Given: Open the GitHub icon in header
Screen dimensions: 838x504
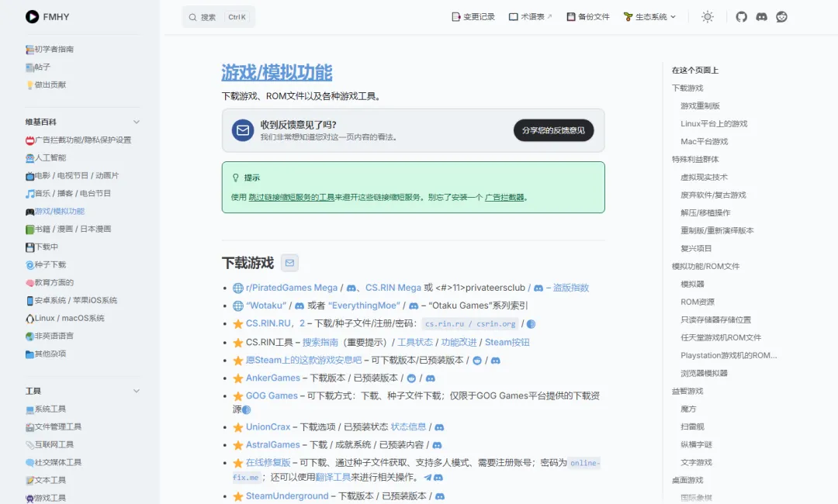Looking at the screenshot, I should [741, 16].
